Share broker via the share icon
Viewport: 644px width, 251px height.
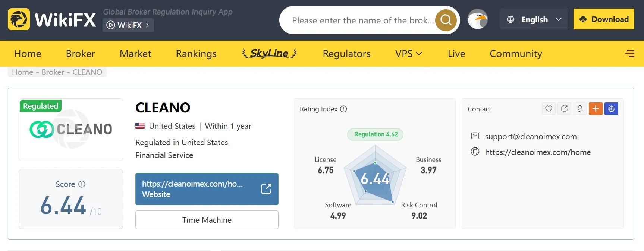(x=564, y=109)
